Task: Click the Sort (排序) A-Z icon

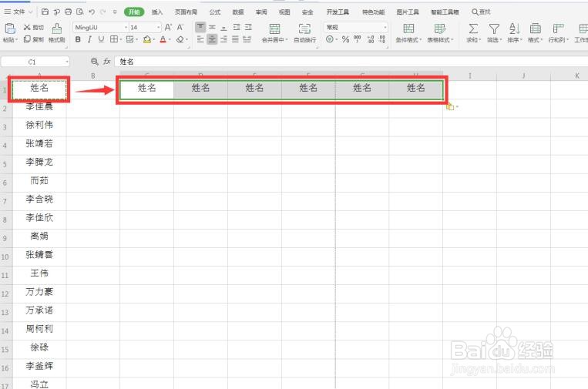Action: tap(515, 29)
